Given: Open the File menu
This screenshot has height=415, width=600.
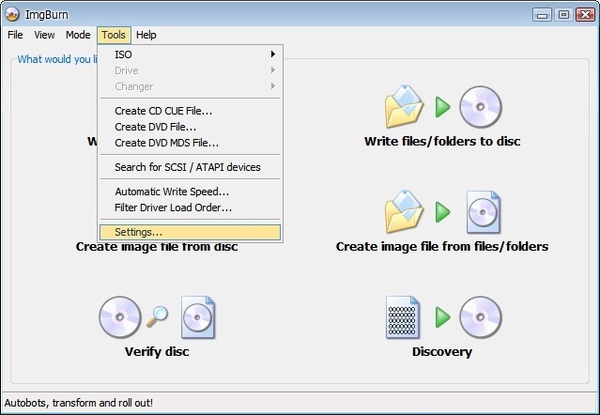Looking at the screenshot, I should pos(15,35).
